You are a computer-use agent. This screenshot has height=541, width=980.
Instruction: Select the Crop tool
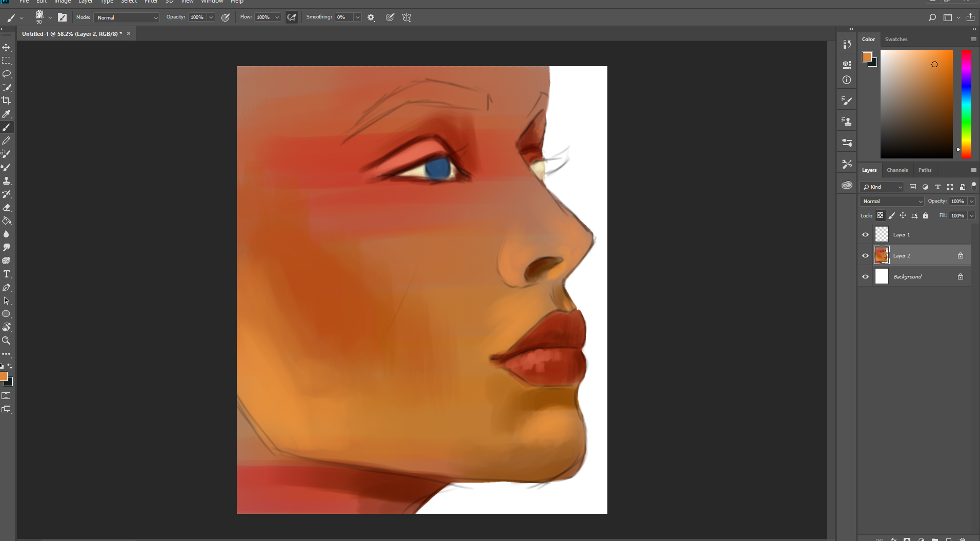tap(6, 101)
